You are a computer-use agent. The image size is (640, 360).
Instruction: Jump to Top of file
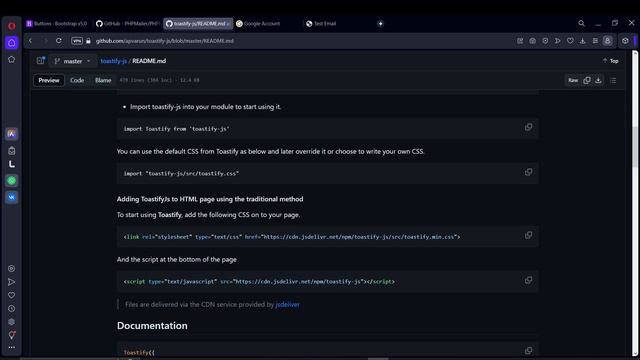[x=611, y=61]
